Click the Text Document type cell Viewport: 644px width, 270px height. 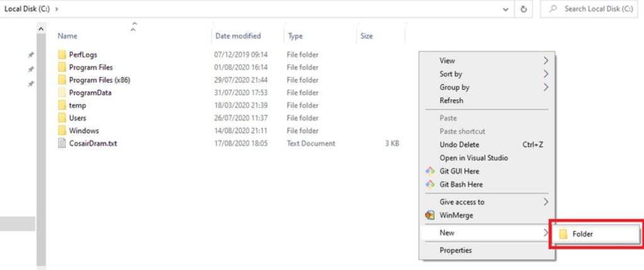click(x=311, y=144)
